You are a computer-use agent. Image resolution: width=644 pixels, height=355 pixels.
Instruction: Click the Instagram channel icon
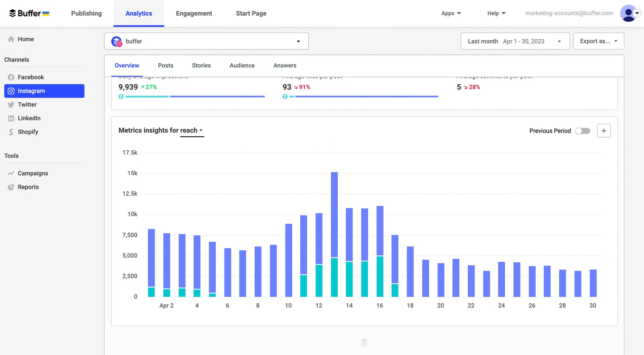[x=11, y=91]
